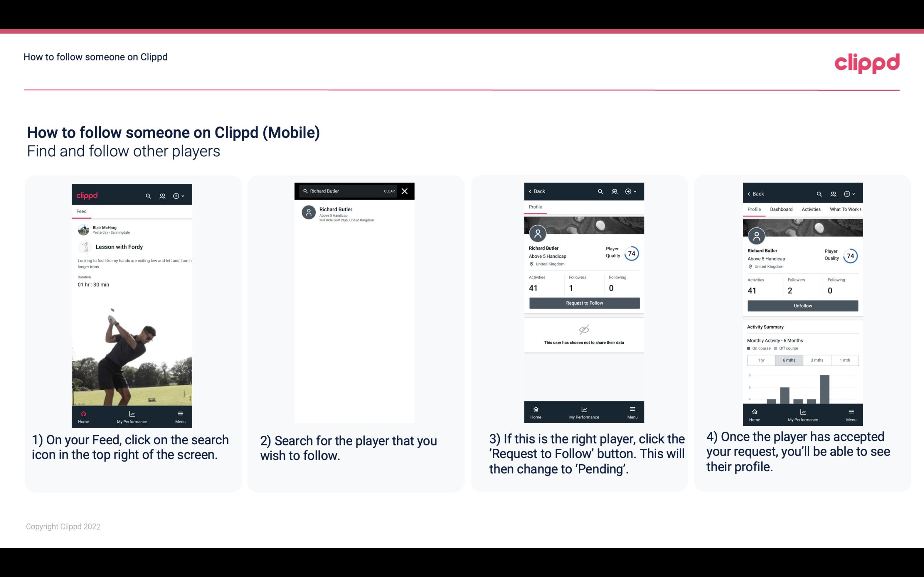The height and width of the screenshot is (577, 924).
Task: Click the 1 yr timeframe selector button
Action: 761,359
